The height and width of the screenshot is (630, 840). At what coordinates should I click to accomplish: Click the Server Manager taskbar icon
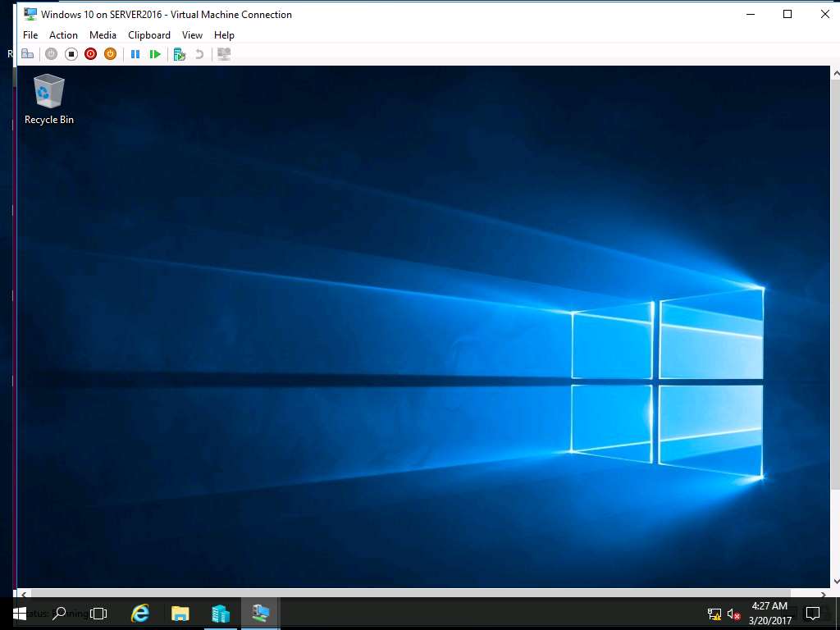point(220,614)
